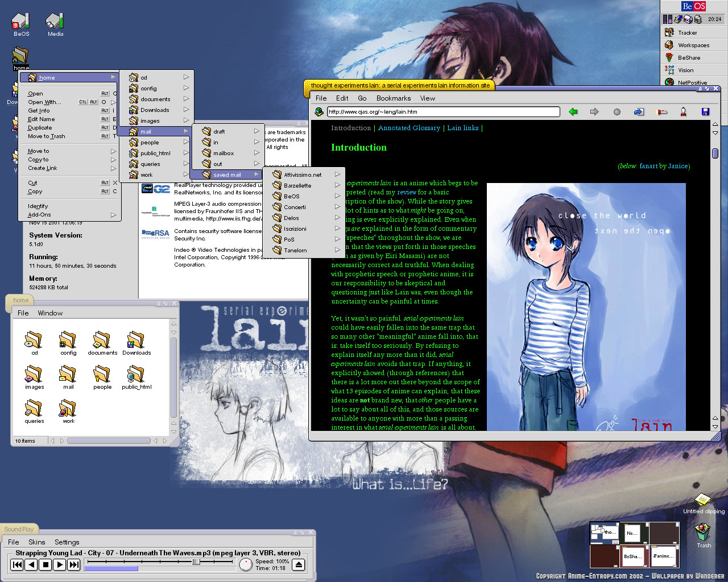Click the round speed knob in SoundPlay
Image resolution: width=728 pixels, height=582 pixels.
tap(246, 564)
